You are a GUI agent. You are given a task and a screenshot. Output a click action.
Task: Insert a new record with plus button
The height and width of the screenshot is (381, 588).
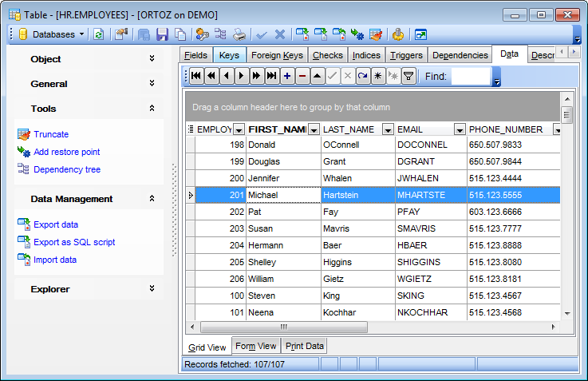[287, 76]
